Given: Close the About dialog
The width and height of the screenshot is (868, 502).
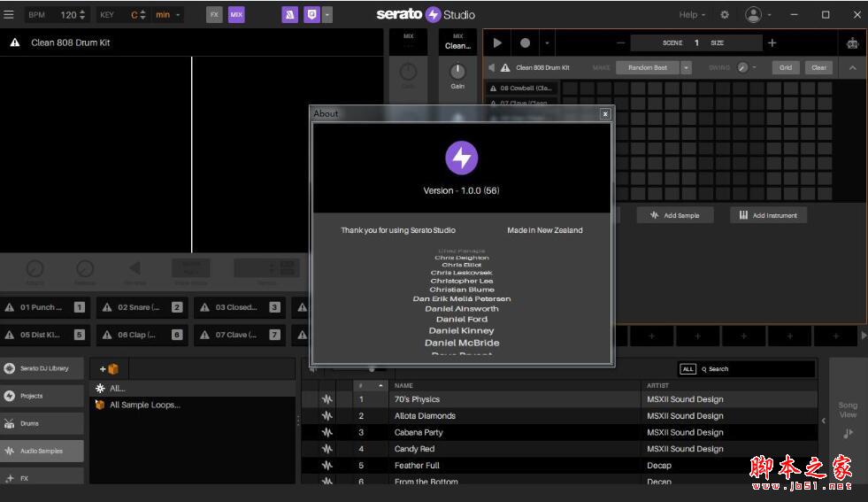Looking at the screenshot, I should pyautogui.click(x=605, y=113).
